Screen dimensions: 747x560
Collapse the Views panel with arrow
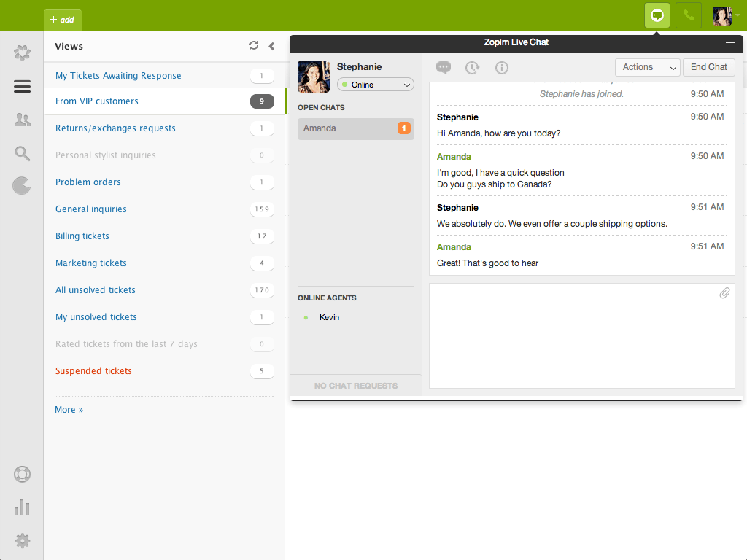coord(271,46)
